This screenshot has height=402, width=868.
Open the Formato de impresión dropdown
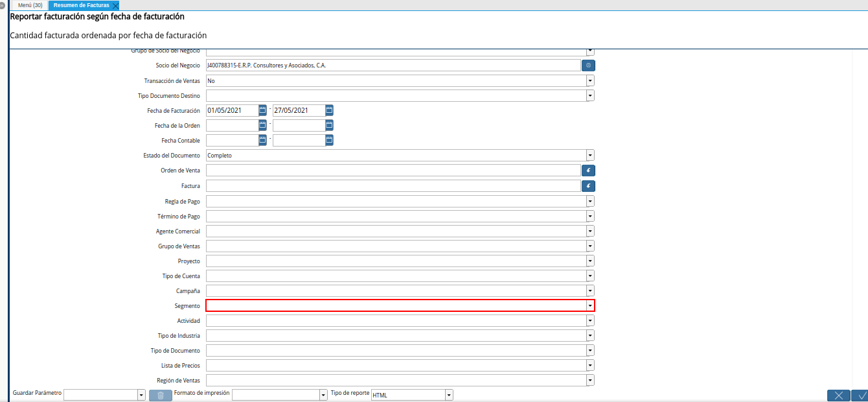pos(323,395)
